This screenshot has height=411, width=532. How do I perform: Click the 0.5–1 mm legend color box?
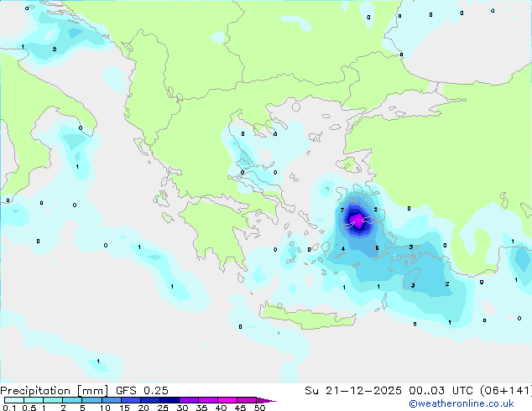point(34,400)
